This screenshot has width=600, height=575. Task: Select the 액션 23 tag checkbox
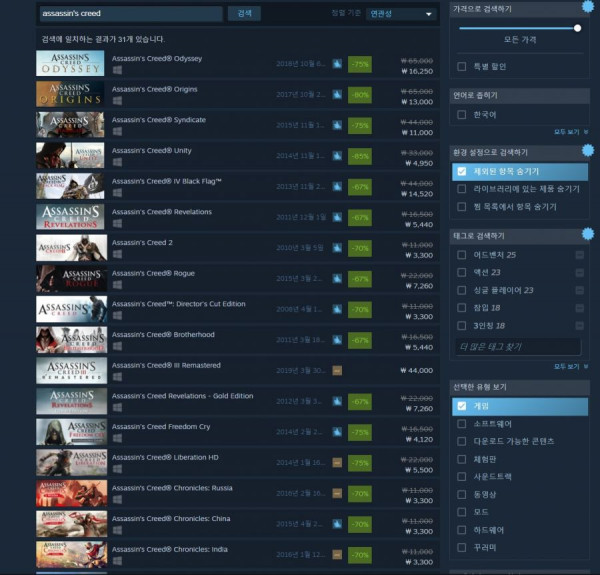tap(462, 272)
